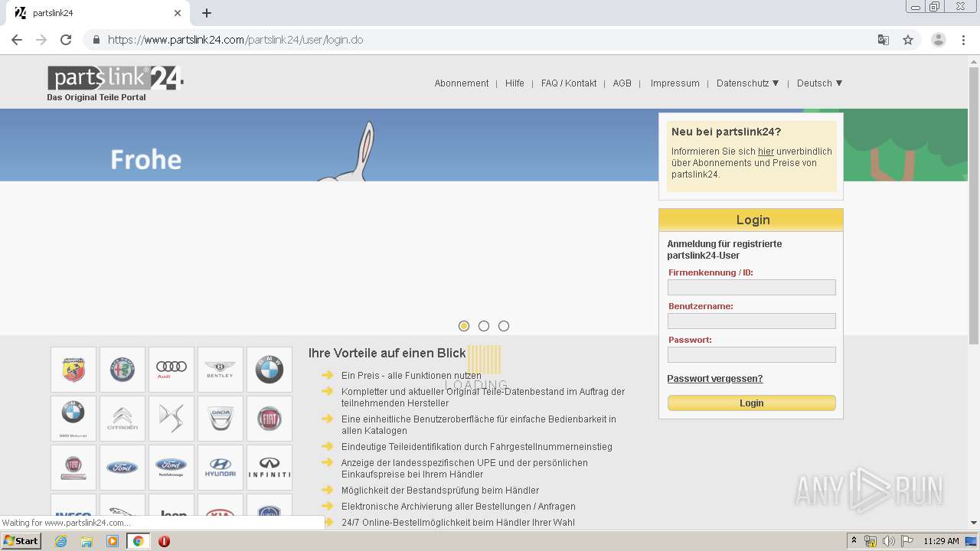Click the 'Neu bei partslink24?' heading
980x551 pixels.
(726, 132)
